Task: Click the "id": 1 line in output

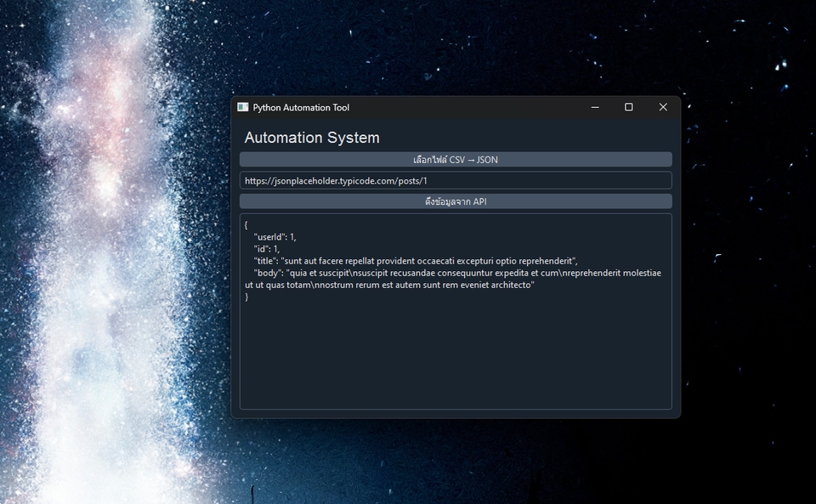Action: (x=266, y=249)
